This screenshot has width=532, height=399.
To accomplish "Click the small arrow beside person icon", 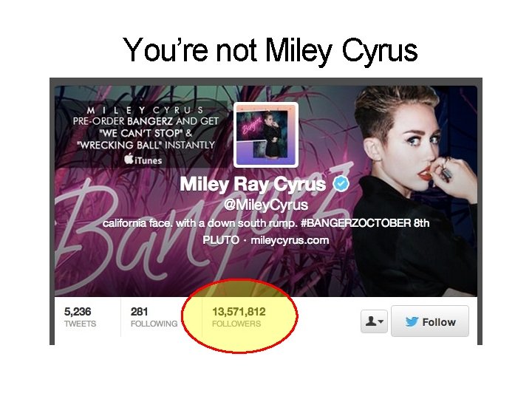I will pos(381,321).
